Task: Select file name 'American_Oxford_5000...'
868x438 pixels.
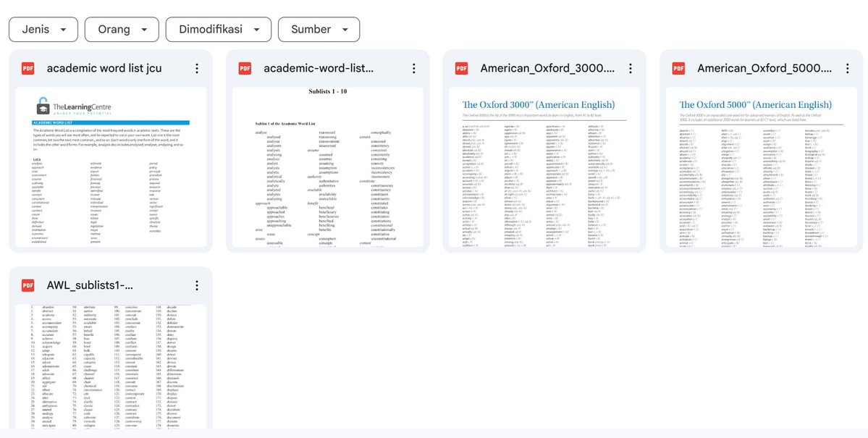Action: tap(764, 69)
